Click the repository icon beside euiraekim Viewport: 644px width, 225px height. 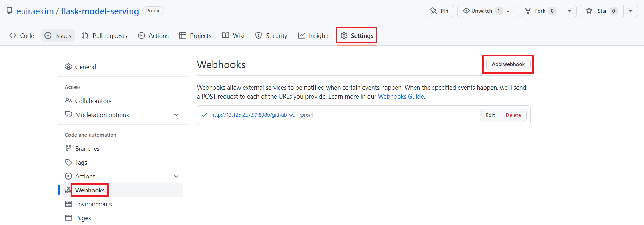click(x=10, y=11)
